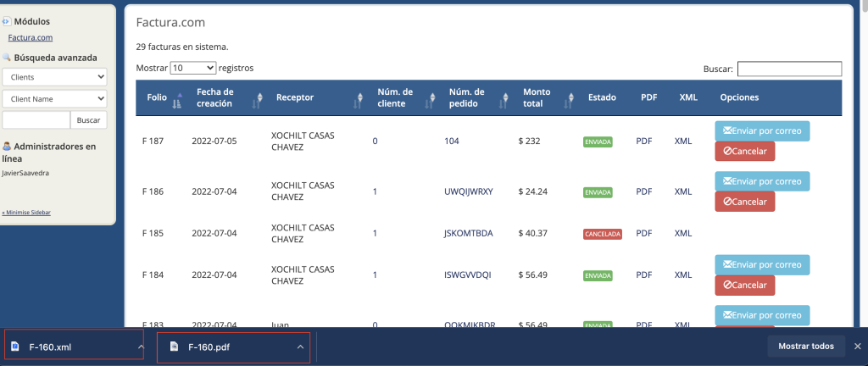Viewport: 868px width, 366px height.
Task: Click the F-160.pdf file icon in downloads bar
Action: [175, 347]
